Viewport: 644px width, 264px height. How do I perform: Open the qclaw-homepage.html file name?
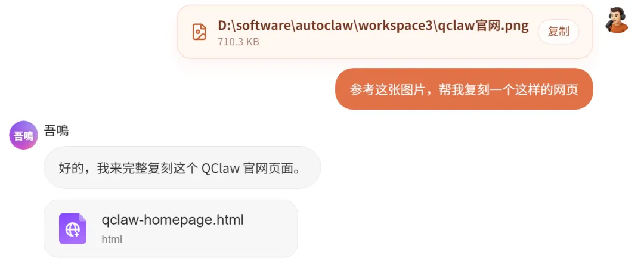[172, 220]
